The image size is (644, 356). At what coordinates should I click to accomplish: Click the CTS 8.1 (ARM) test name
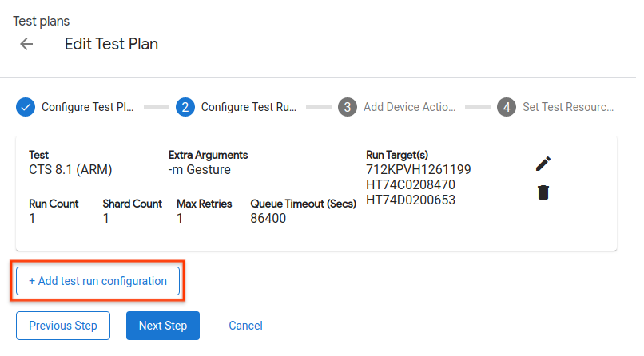tap(70, 169)
